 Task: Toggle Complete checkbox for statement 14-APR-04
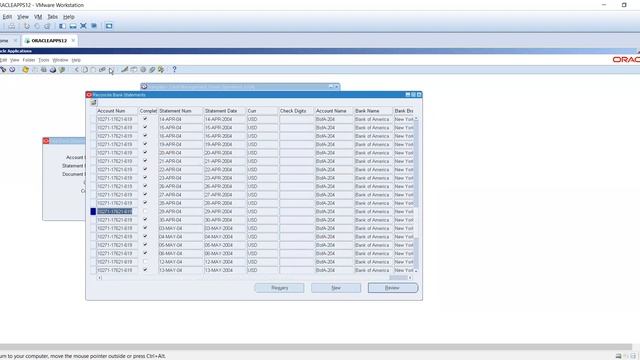[x=145, y=119]
